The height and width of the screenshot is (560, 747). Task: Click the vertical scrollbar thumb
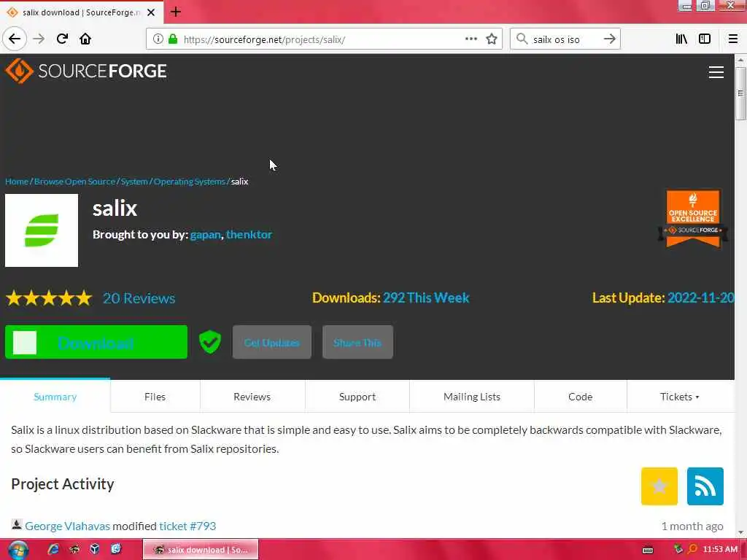[740, 93]
